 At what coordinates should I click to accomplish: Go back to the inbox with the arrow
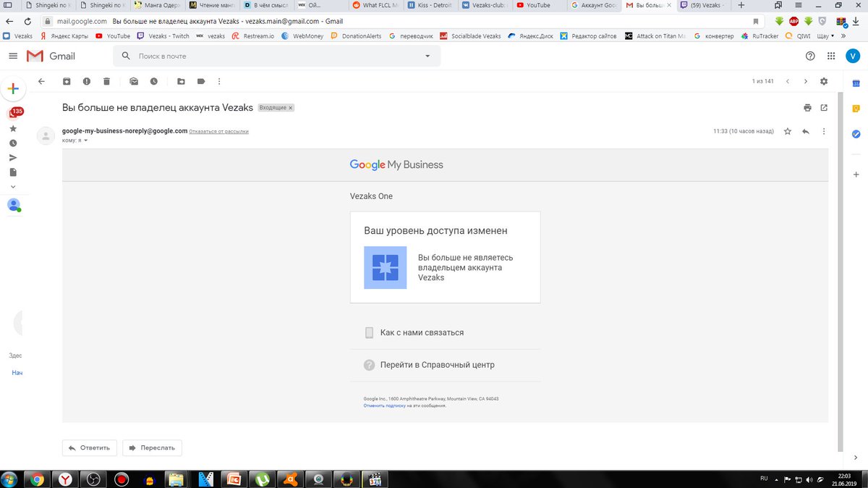(41, 82)
